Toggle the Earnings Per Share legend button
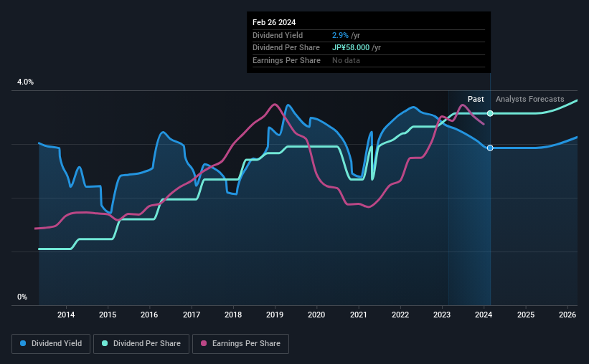The width and height of the screenshot is (589, 364). click(240, 344)
